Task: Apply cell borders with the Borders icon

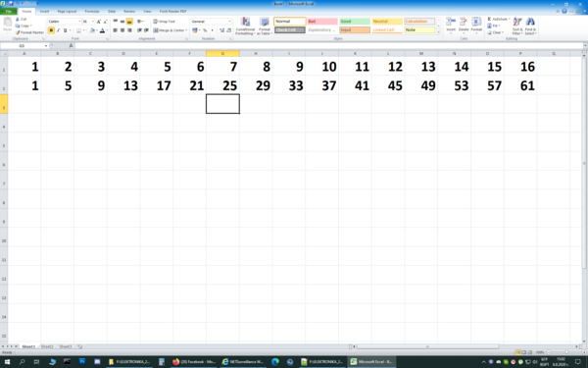Action: click(x=78, y=30)
